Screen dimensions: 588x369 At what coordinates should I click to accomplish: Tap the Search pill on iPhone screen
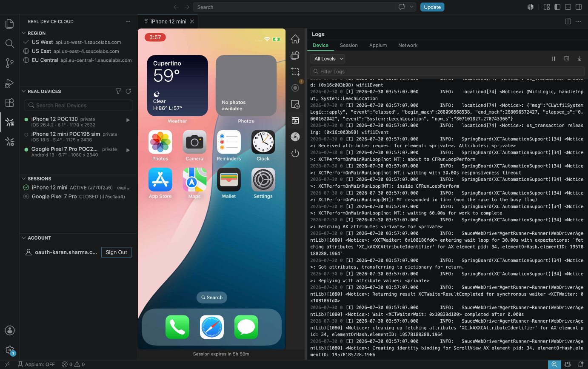211,297
